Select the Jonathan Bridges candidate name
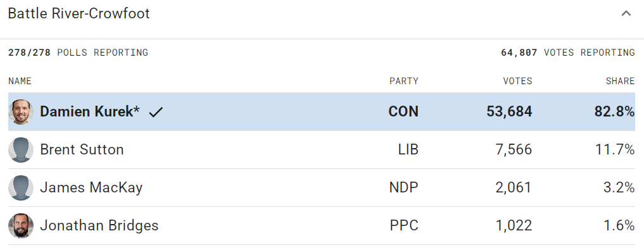This screenshot has width=644, height=250. (99, 225)
